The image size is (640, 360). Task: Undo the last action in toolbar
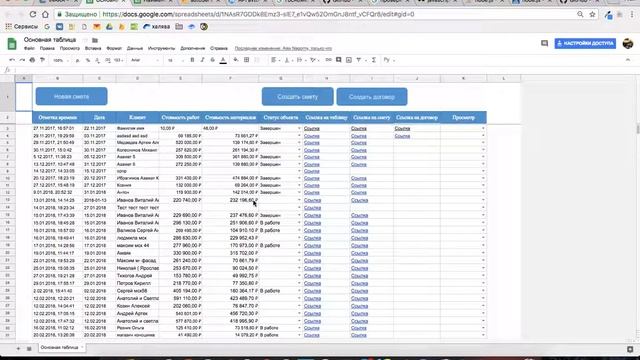[x=12, y=60]
